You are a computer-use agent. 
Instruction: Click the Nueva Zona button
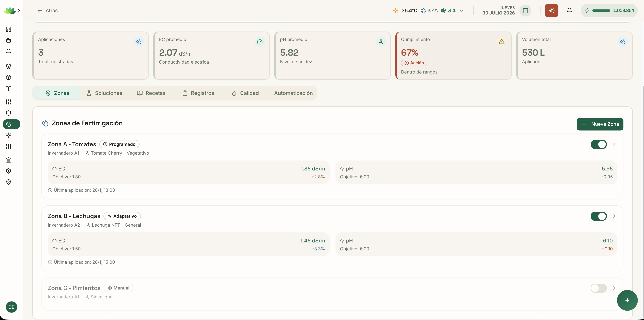pos(600,124)
